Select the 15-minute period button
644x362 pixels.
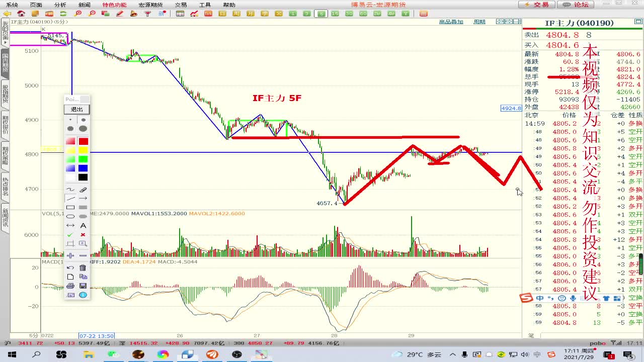[x=335, y=14]
